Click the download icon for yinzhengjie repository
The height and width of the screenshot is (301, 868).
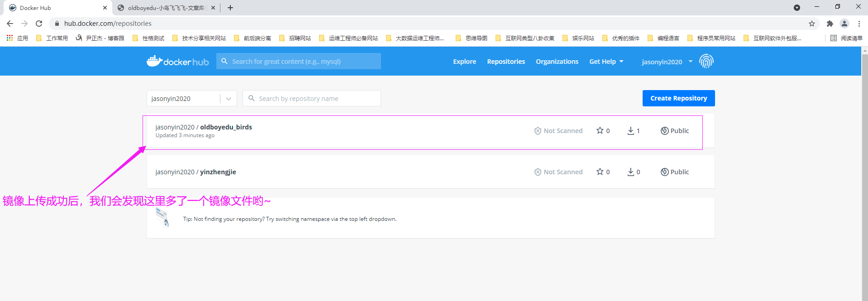(x=630, y=172)
